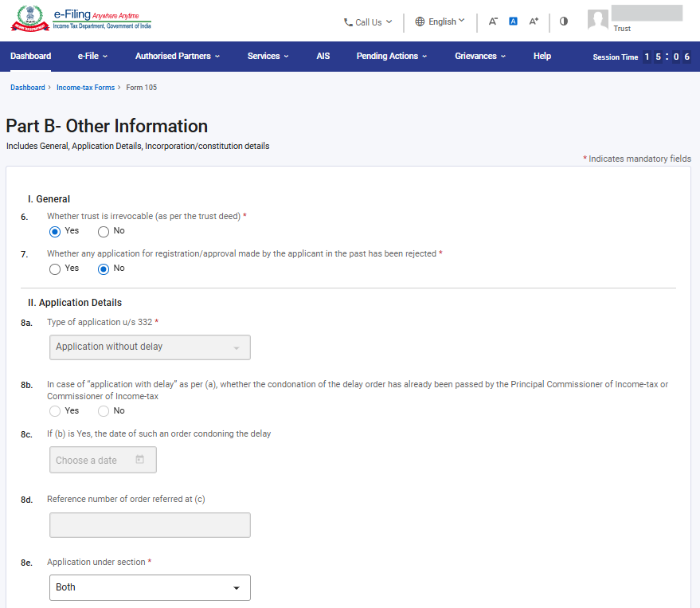The image size is (700, 608).
Task: Click the e-Filing Income Tax Department logo
Action: pyautogui.click(x=80, y=21)
